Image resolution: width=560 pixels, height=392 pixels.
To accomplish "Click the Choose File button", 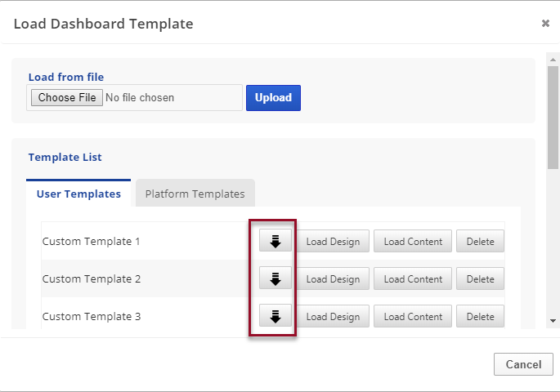I will pyautogui.click(x=67, y=98).
